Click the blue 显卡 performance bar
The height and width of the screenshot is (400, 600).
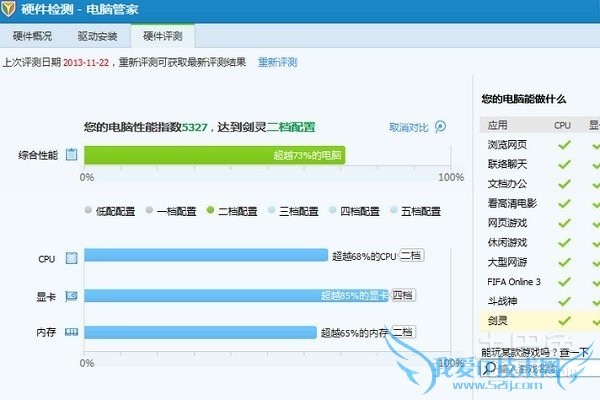pyautogui.click(x=236, y=296)
